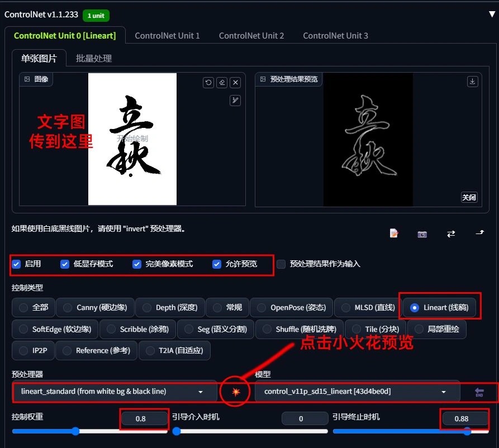Click the 关闭 close preview button
This screenshot has width=499, height=448.
469,197
